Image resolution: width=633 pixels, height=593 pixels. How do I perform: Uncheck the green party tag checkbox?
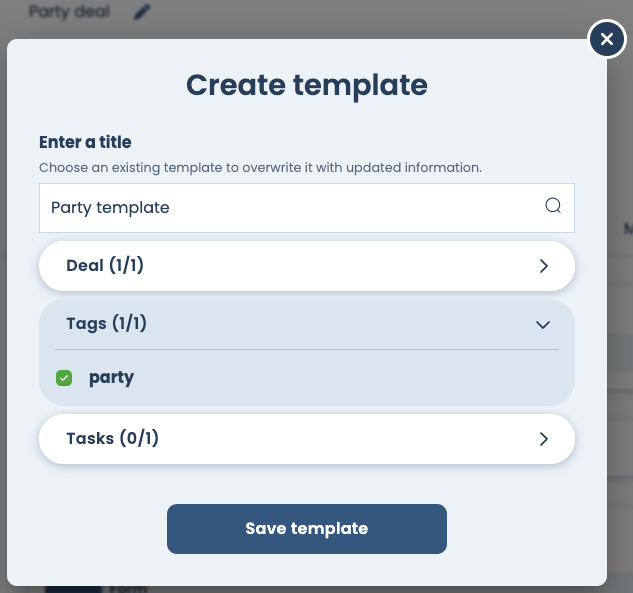coord(64,378)
